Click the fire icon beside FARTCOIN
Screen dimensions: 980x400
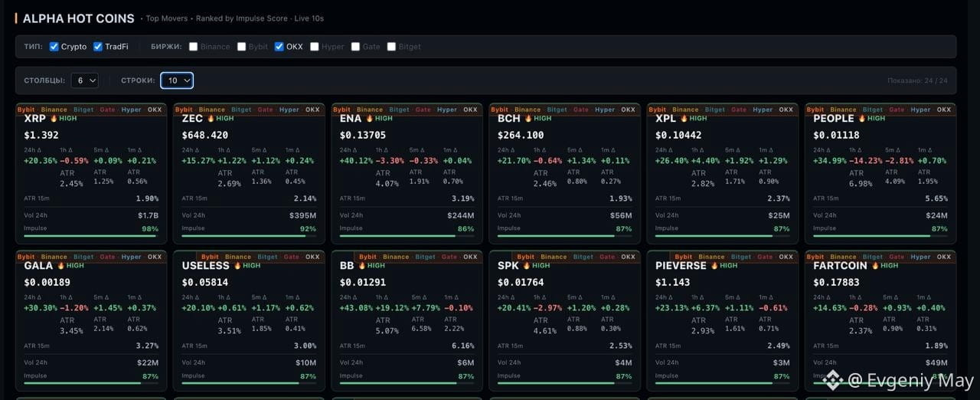[875, 266]
